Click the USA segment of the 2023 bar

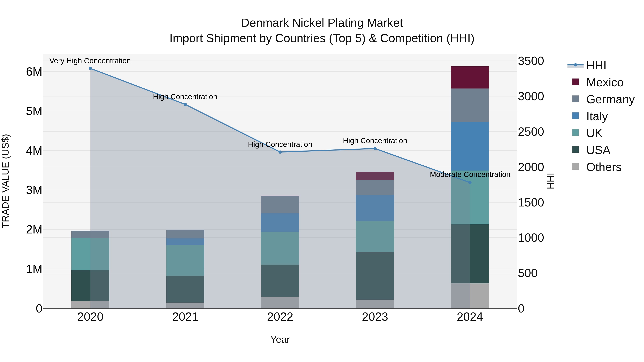(375, 276)
